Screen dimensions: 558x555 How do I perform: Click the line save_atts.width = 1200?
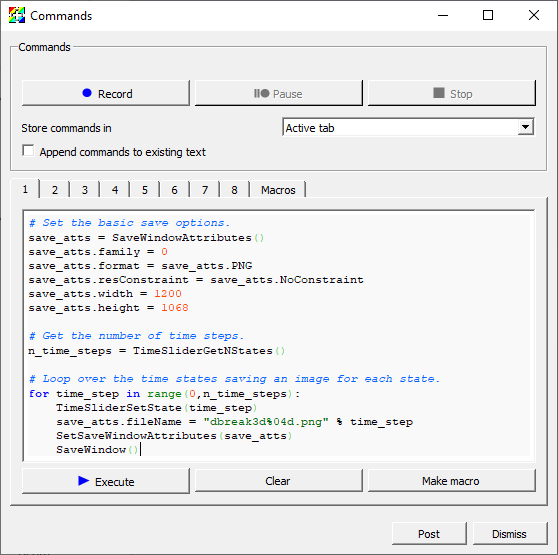pos(105,294)
